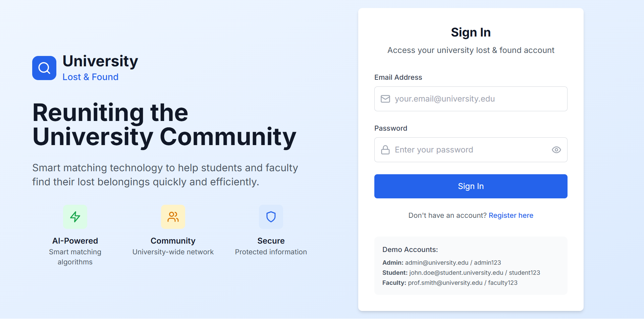
Task: Open the Register here link
Action: click(x=511, y=215)
